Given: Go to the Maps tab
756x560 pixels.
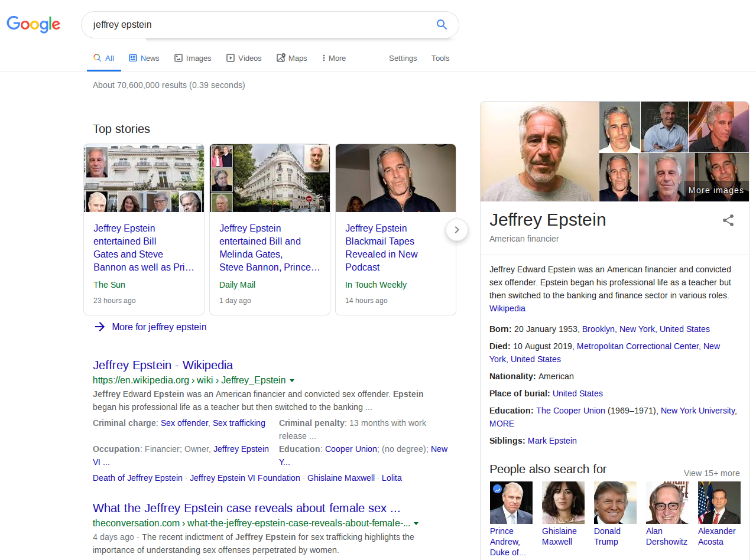Looking at the screenshot, I should (292, 58).
